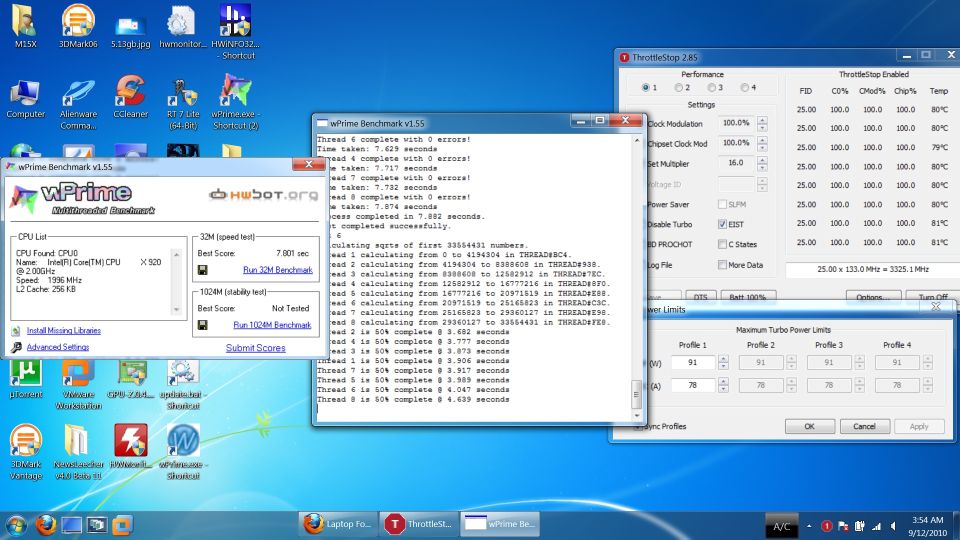Launch Firefox from quick launch bar

pos(45,525)
